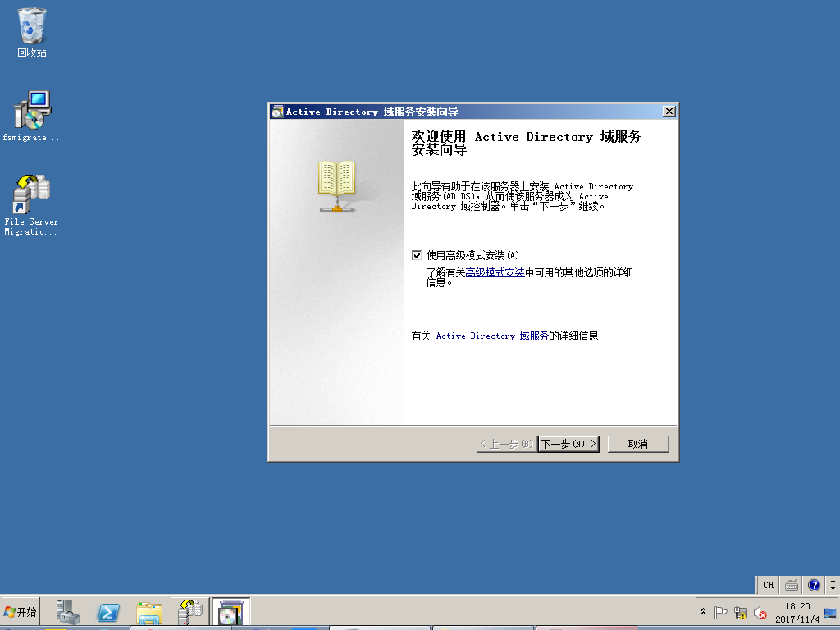Open Windows Explorer folder icon in taskbar
This screenshot has width=840, height=630.
click(x=149, y=612)
